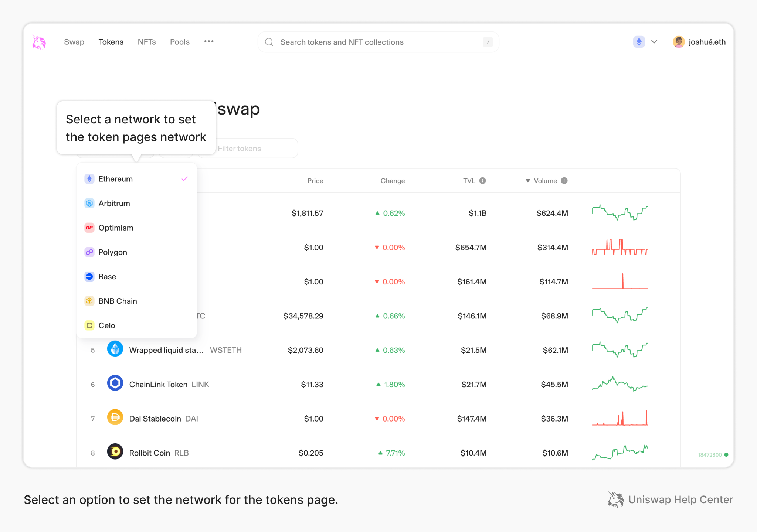Click the joshué.eth profile avatar
Screen dimensions: 757x532
pyautogui.click(x=679, y=42)
